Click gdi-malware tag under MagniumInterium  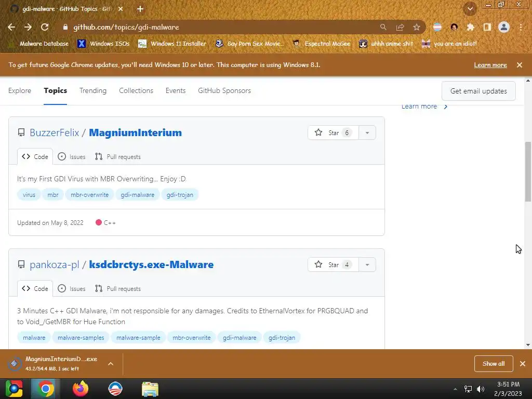point(137,195)
